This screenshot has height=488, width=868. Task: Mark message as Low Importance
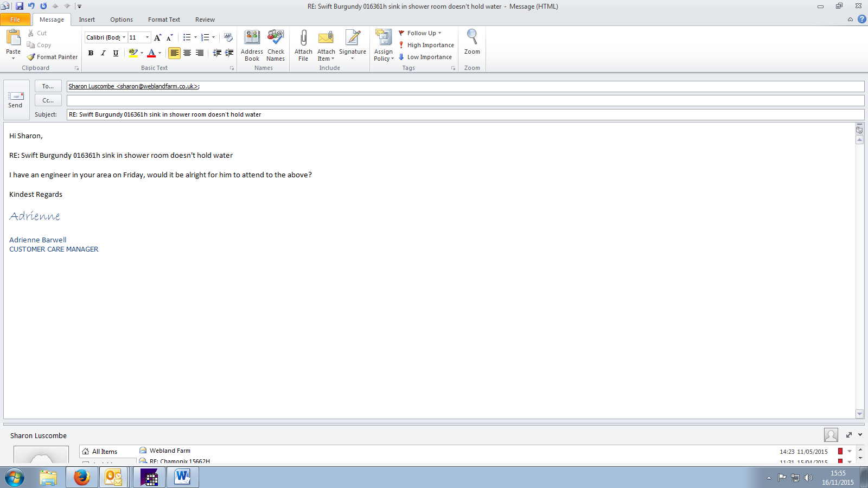click(425, 57)
